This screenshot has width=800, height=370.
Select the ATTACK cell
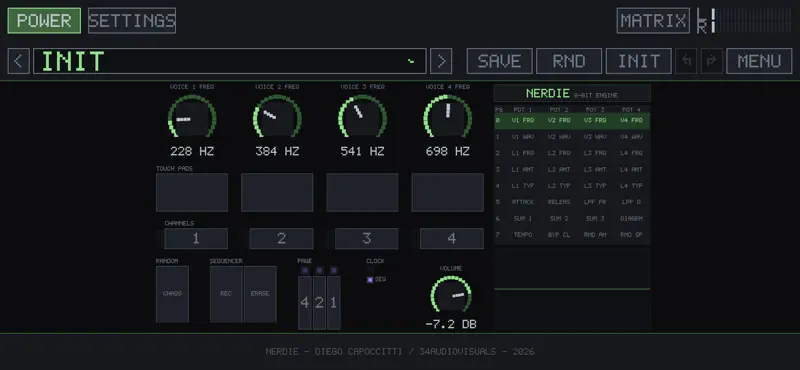click(x=522, y=202)
